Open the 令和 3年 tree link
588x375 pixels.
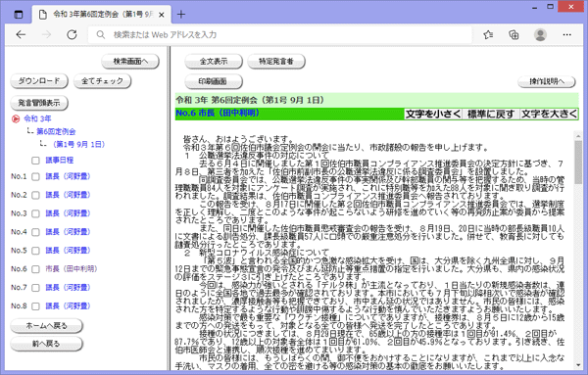[x=37, y=118]
